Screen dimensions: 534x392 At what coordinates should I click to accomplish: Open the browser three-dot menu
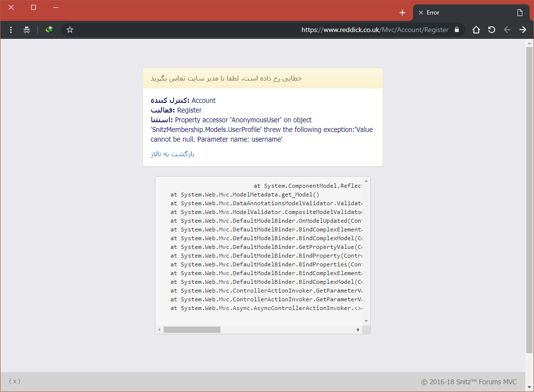(x=11, y=30)
